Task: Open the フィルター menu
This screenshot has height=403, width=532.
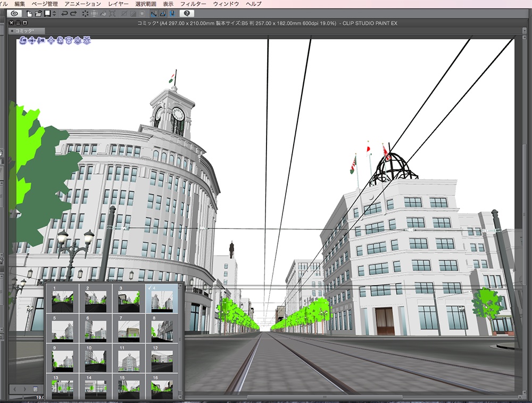Action: coord(193,4)
